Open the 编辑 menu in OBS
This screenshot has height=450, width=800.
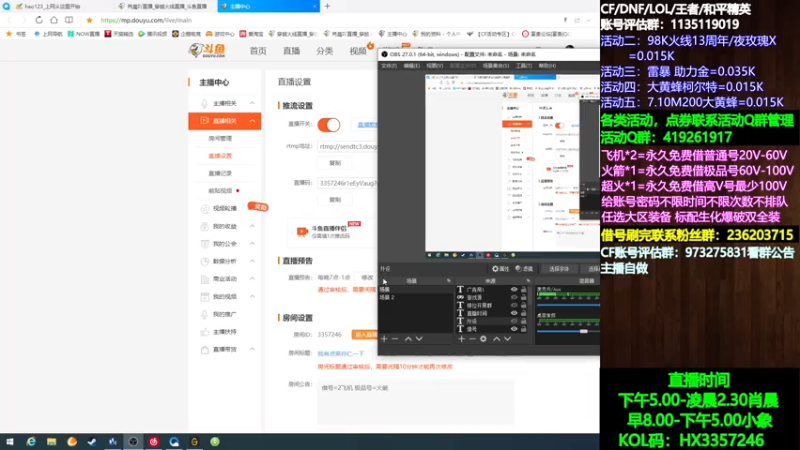point(411,66)
